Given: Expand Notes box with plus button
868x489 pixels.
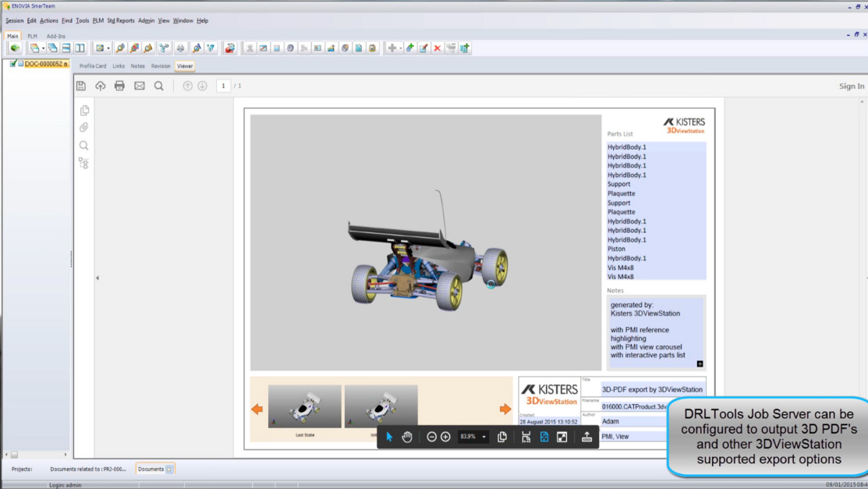Looking at the screenshot, I should [700, 364].
